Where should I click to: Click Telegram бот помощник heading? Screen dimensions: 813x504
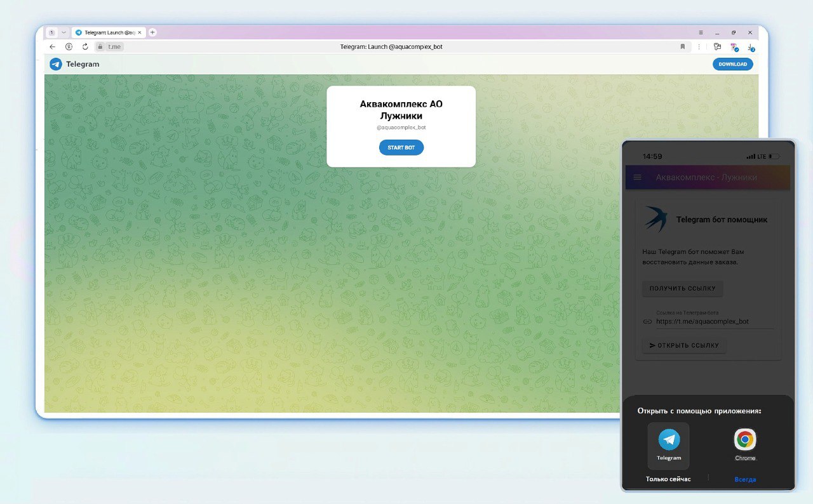(722, 220)
